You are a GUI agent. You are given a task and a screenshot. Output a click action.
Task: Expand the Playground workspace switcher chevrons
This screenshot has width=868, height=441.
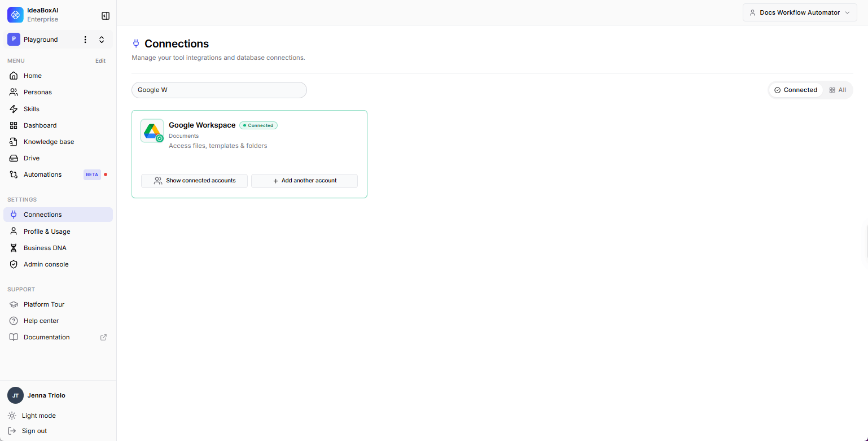102,40
